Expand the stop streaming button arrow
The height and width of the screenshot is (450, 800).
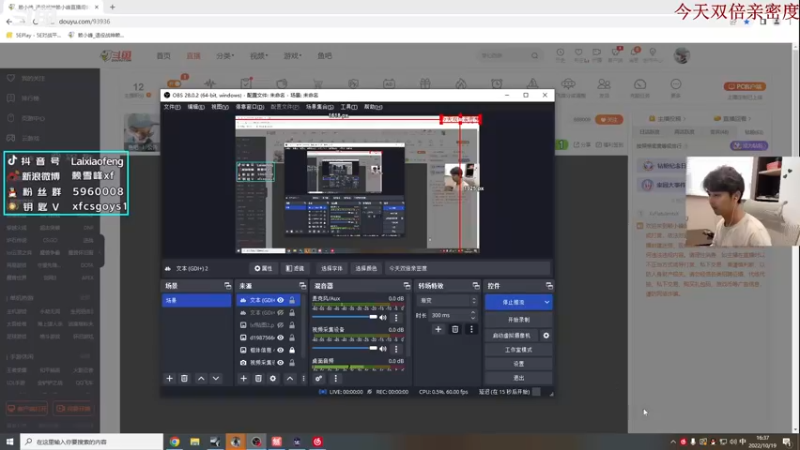click(x=546, y=303)
